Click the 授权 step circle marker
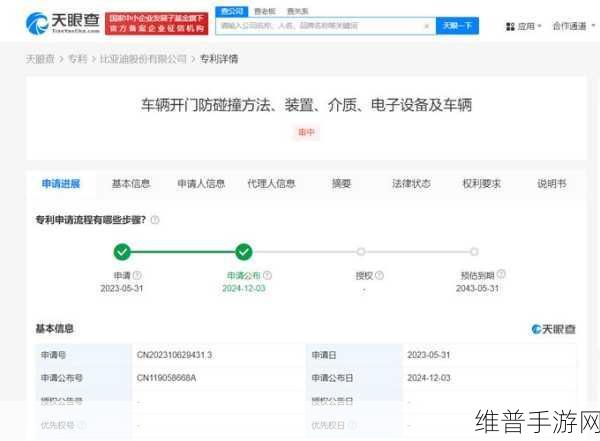This screenshot has width=600, height=441. [360, 252]
